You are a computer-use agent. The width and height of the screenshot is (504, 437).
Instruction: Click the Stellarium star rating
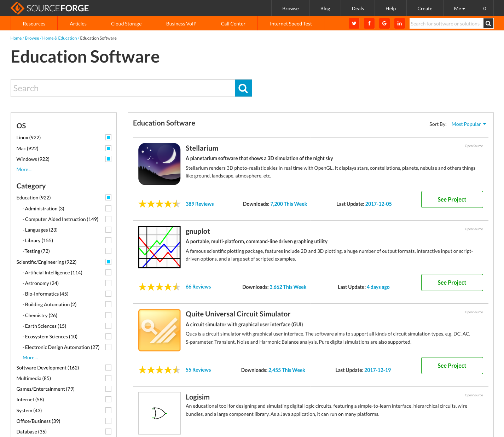(x=160, y=204)
